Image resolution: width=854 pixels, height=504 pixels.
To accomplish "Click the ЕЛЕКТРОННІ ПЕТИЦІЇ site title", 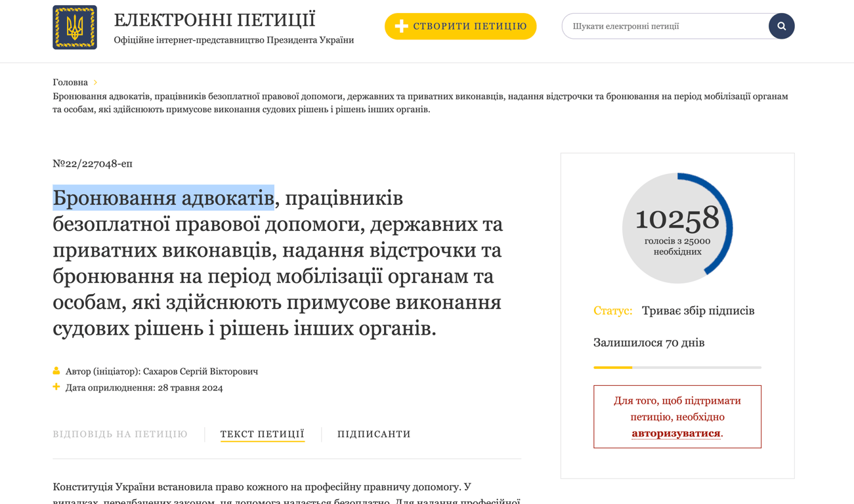I will coord(215,19).
